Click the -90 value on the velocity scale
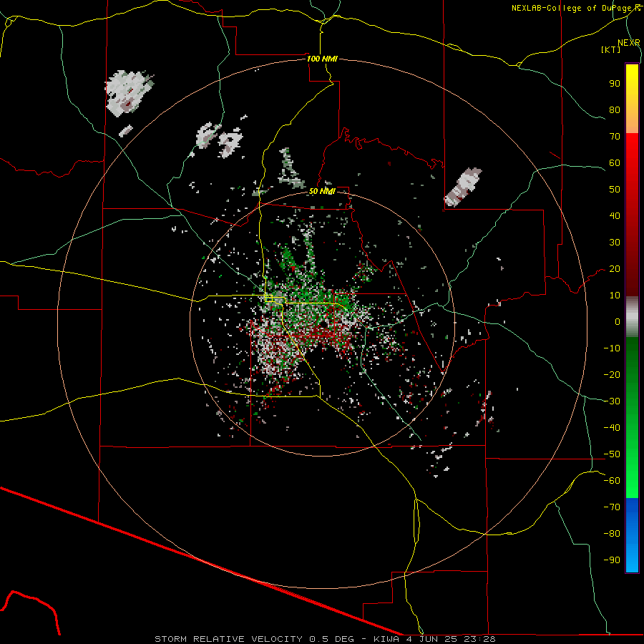Screen dimensions: 644x644 [612, 560]
